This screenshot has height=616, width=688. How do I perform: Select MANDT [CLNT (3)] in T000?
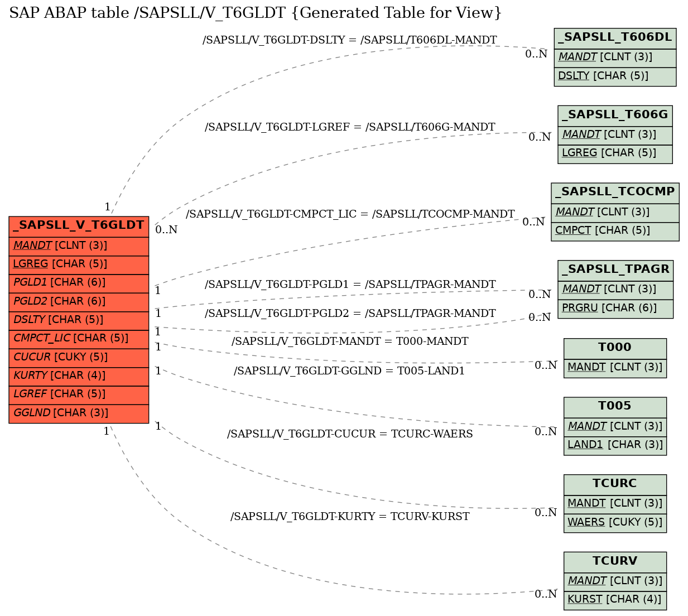coord(615,368)
